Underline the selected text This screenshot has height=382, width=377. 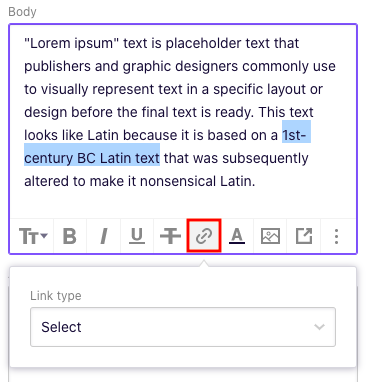tap(137, 236)
